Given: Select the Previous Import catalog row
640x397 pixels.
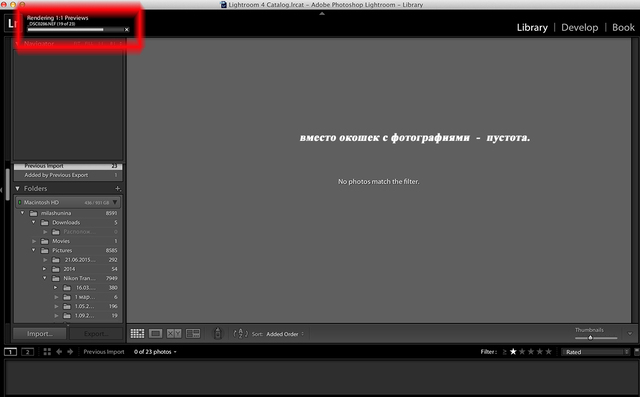Looking at the screenshot, I should click(68, 166).
